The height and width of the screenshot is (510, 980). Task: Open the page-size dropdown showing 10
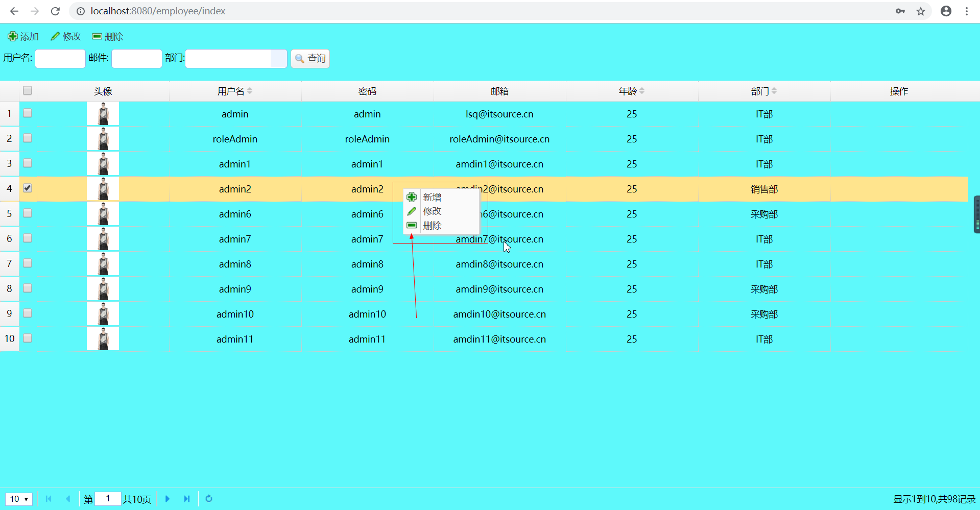pos(19,499)
